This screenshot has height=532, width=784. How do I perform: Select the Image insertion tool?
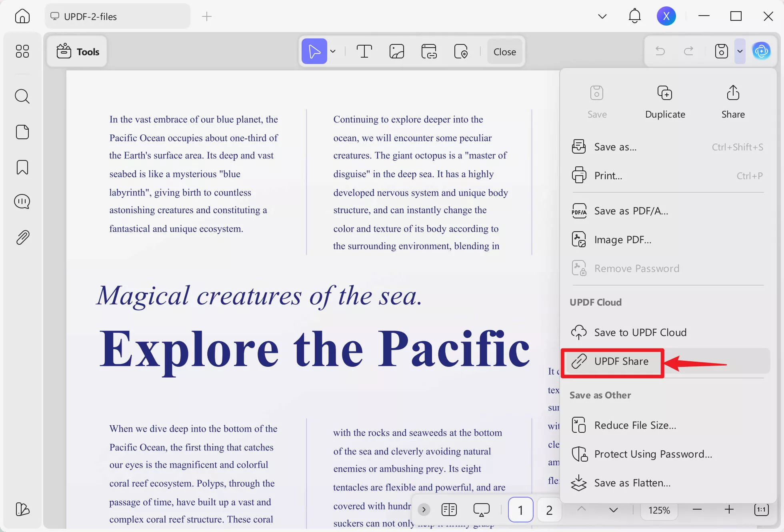[396, 51]
